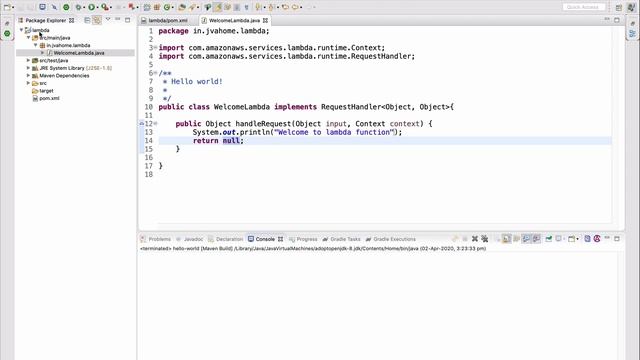Click the Search flashlight toolbar icon
Viewport: 640px width, 360px height.
pyautogui.click(x=192, y=7)
